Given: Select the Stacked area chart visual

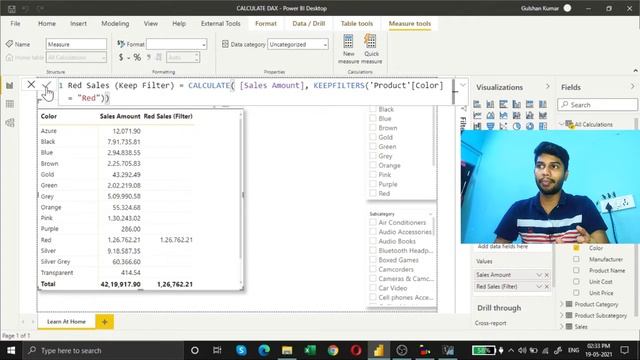Looking at the screenshot, I should coord(503,116).
